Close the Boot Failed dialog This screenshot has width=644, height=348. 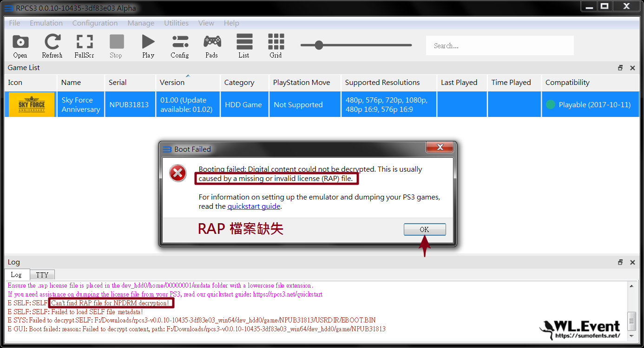(x=440, y=148)
